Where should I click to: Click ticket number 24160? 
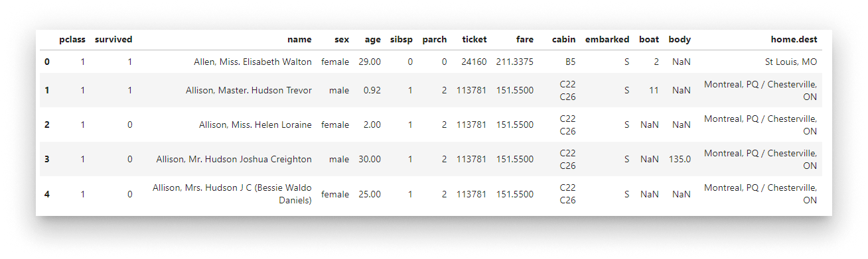point(474,62)
